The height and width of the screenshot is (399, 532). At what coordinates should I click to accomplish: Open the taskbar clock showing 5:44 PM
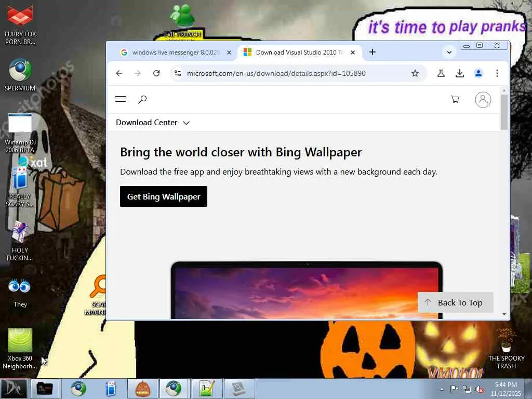pyautogui.click(x=506, y=389)
